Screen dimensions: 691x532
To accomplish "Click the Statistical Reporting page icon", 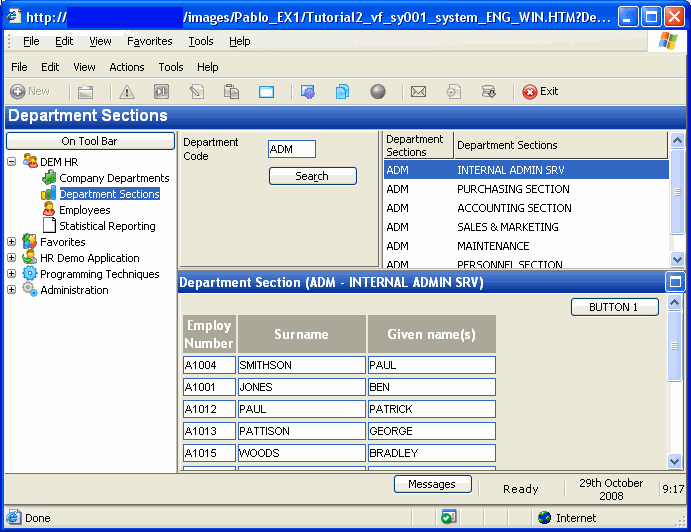I will coord(49,226).
